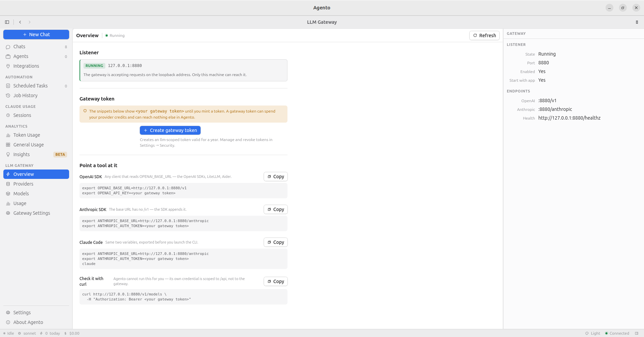Copy the curl check snippet
This screenshot has width=644, height=337.
[x=276, y=281]
